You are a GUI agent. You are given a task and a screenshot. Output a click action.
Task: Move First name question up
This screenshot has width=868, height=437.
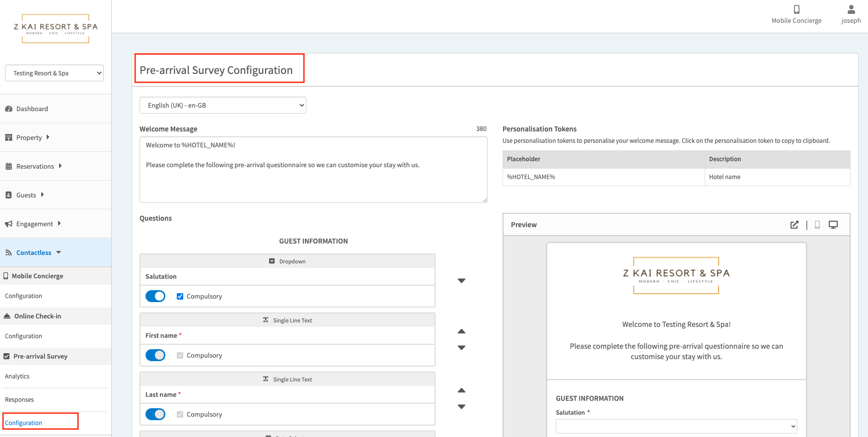pos(461,331)
